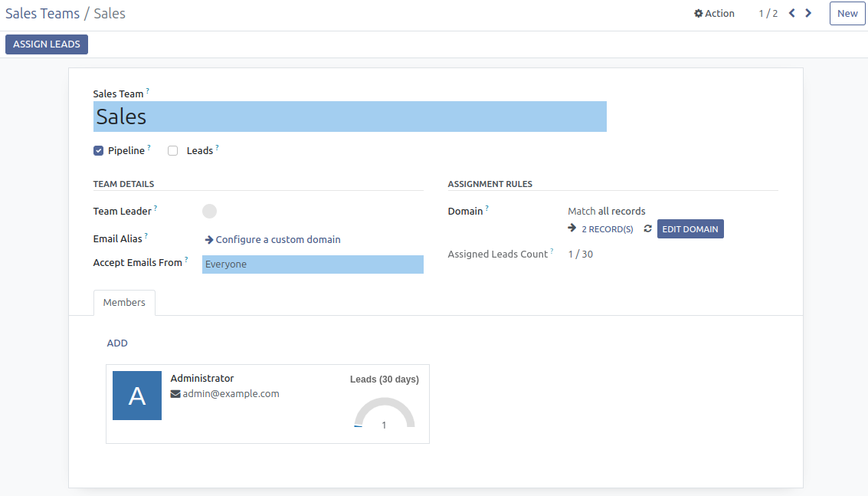Viewport: 868px width, 496px height.
Task: Go to next record arrow
Action: pyautogui.click(x=808, y=13)
